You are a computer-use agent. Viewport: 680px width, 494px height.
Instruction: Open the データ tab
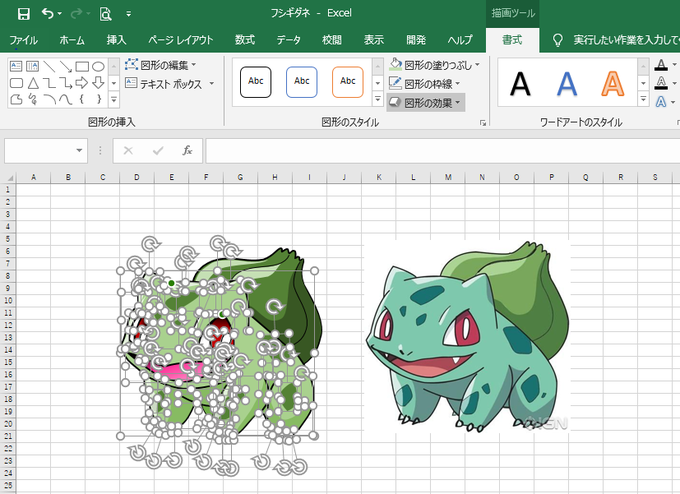click(288, 40)
